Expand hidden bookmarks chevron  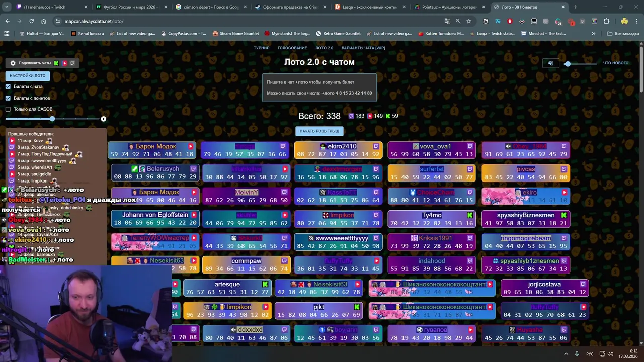click(594, 33)
